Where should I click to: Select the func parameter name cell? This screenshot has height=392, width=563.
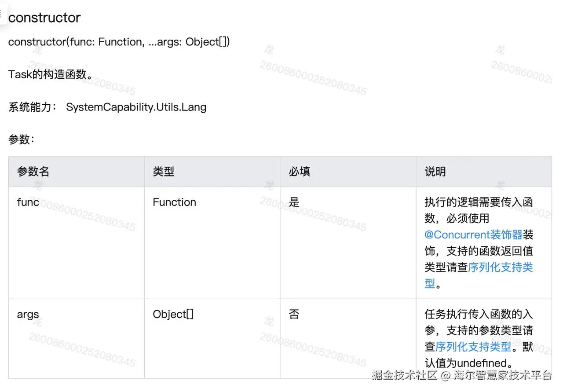click(x=28, y=202)
